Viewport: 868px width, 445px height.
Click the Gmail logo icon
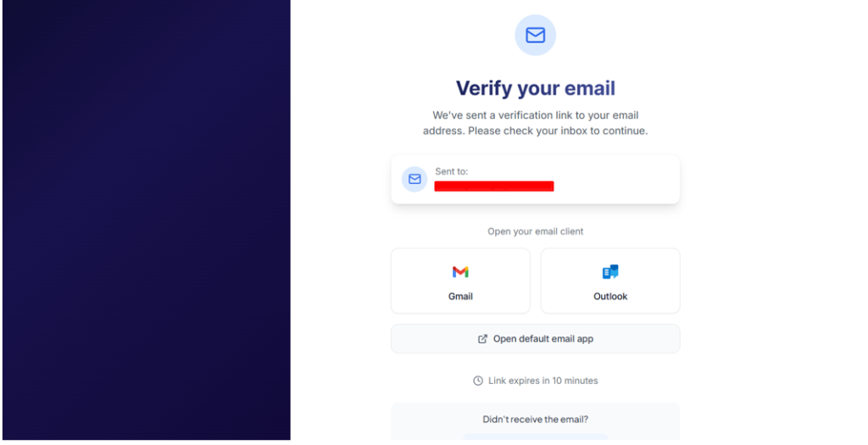460,272
